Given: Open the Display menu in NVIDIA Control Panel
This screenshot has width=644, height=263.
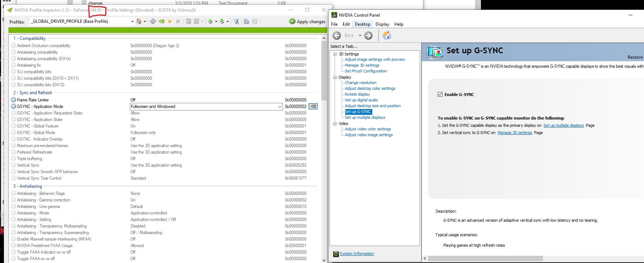Looking at the screenshot, I should [x=382, y=24].
